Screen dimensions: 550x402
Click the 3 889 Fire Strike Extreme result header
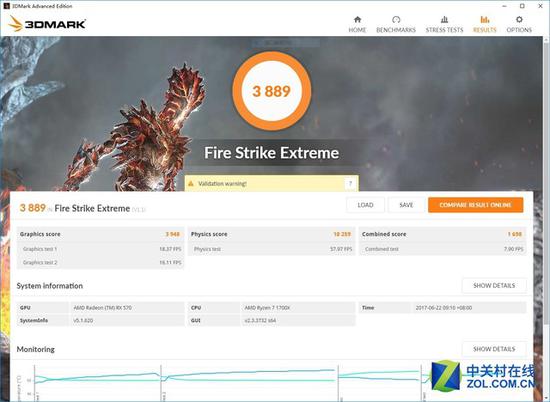(82, 208)
